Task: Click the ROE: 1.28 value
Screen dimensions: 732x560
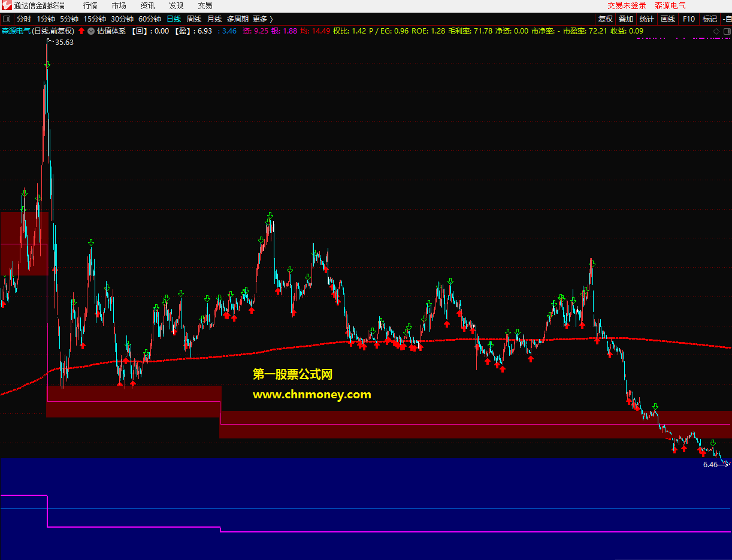Action: coord(428,31)
